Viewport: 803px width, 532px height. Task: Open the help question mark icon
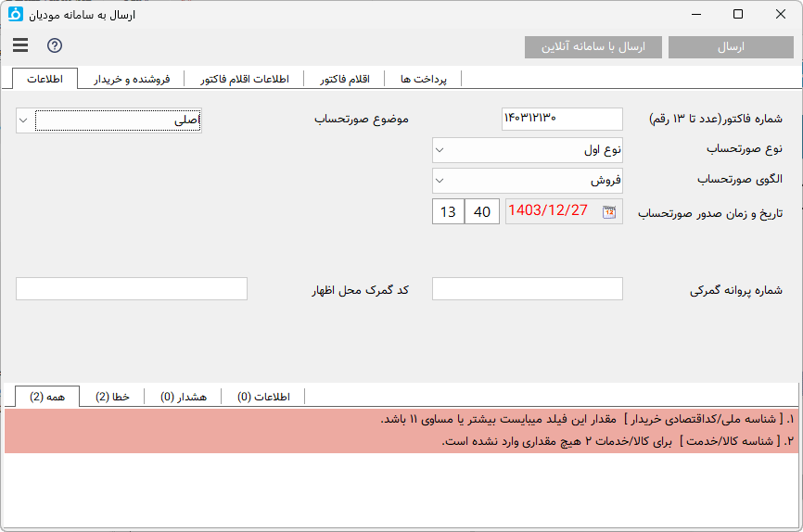click(55, 45)
